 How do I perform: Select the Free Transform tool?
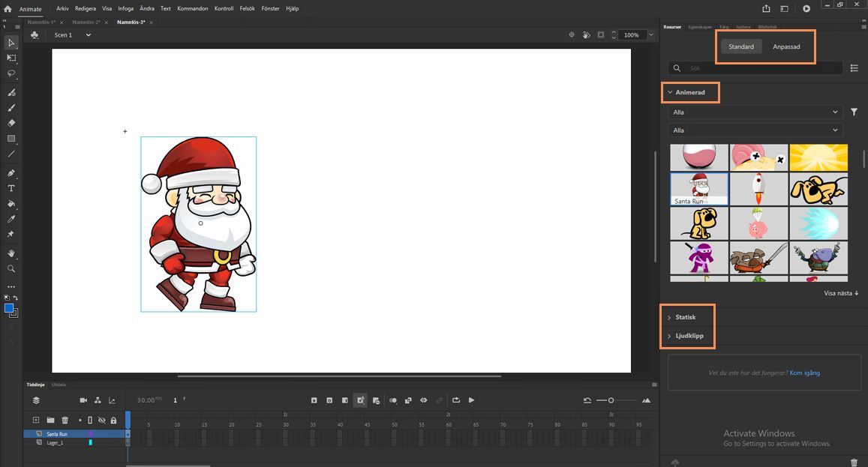click(11, 58)
